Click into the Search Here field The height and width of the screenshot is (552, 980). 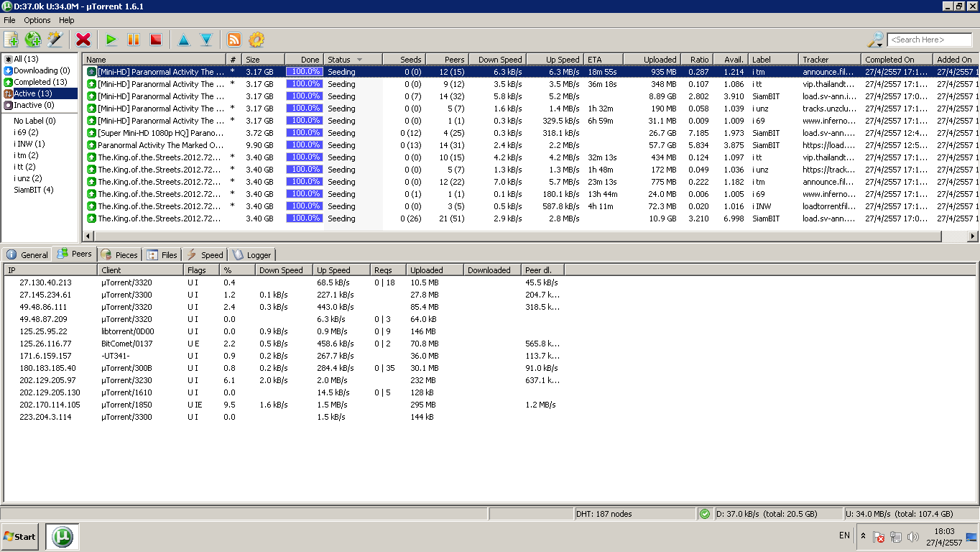tap(930, 40)
